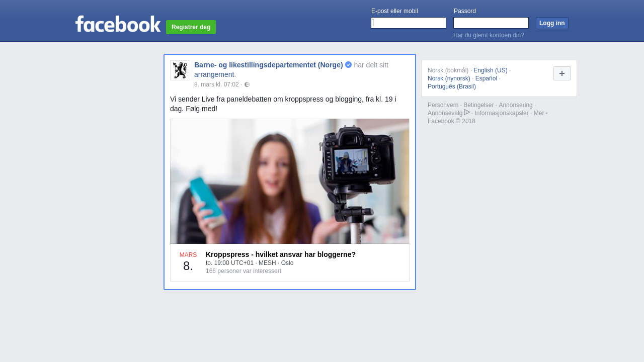Click the verified badge beside the page name
The width and height of the screenshot is (644, 362).
point(348,65)
